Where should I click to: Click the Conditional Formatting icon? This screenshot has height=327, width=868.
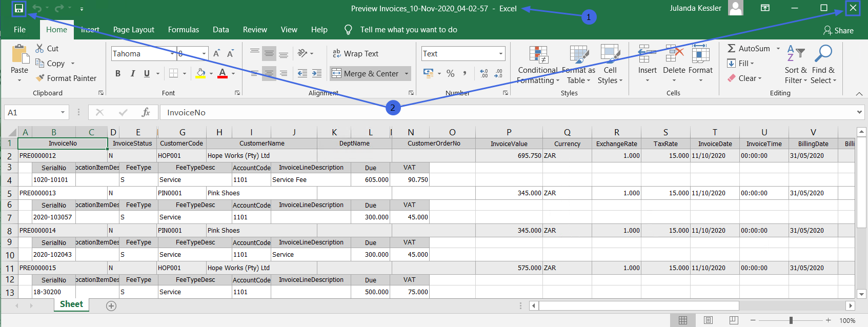538,55
